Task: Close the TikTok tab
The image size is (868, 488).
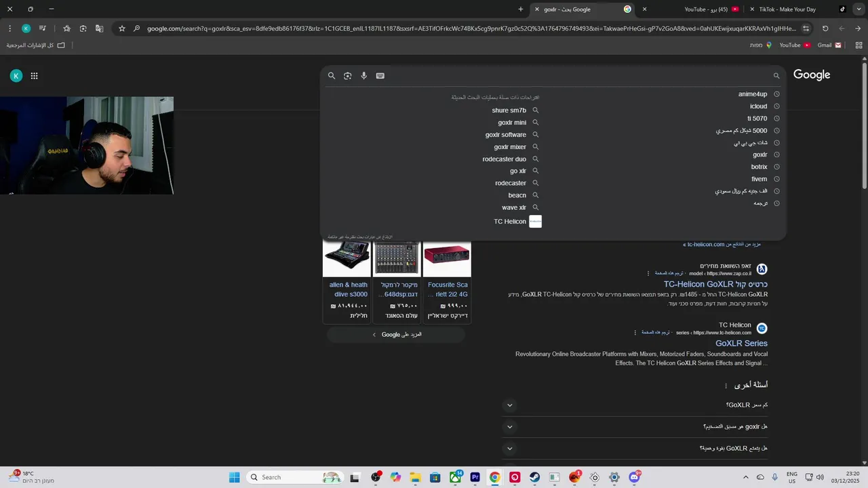Action: click(752, 9)
